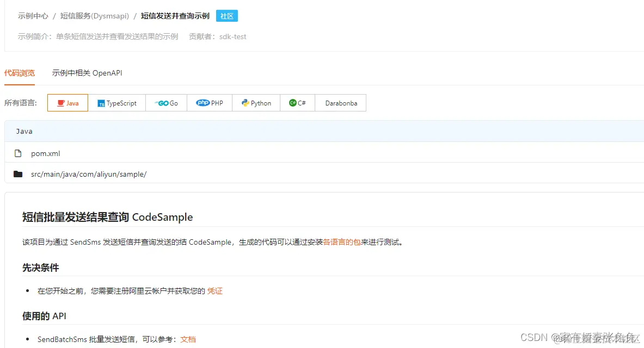This screenshot has width=644, height=348.
Task: Select PHP language button
Action: (x=210, y=103)
